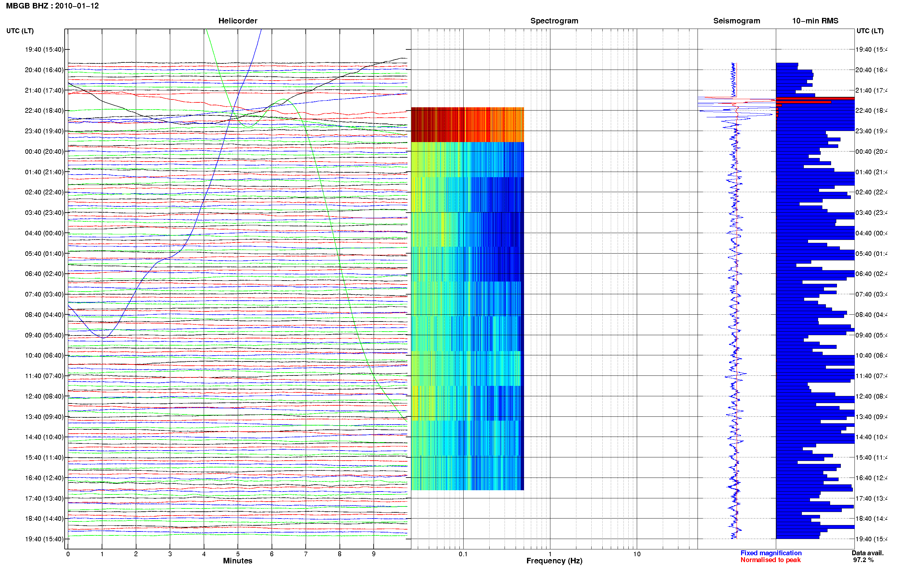Click the left '02:40 (22:40)' time label

(x=44, y=192)
